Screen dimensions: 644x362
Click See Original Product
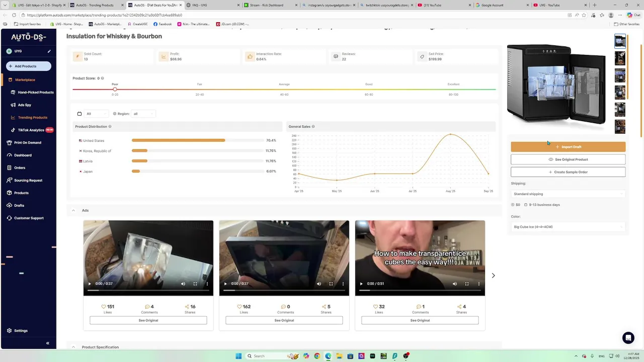[568, 159]
